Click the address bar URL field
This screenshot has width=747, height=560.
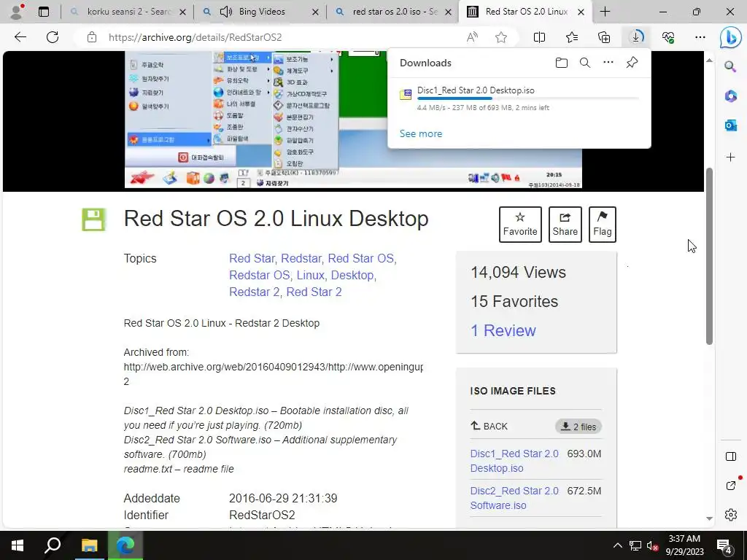tap(281, 37)
